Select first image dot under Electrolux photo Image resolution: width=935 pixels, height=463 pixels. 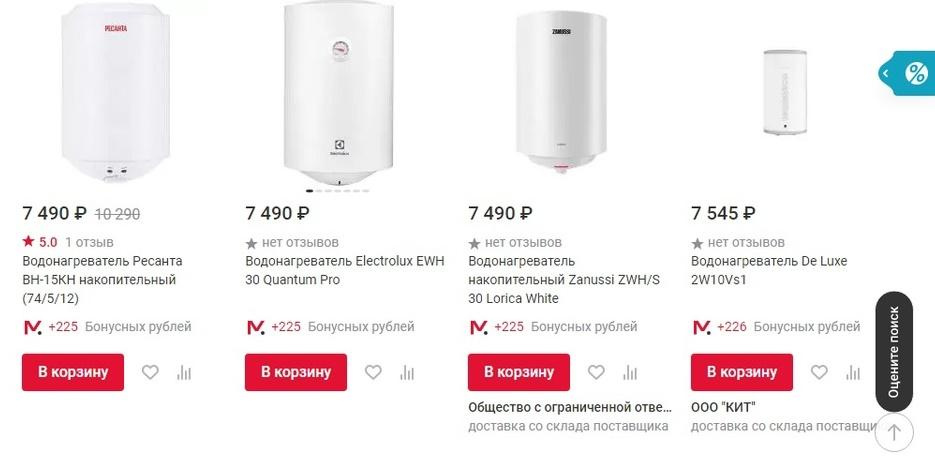pos(310,190)
